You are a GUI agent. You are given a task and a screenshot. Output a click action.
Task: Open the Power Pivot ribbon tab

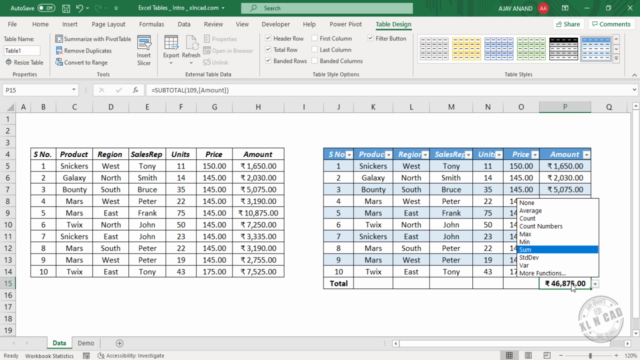(x=345, y=24)
